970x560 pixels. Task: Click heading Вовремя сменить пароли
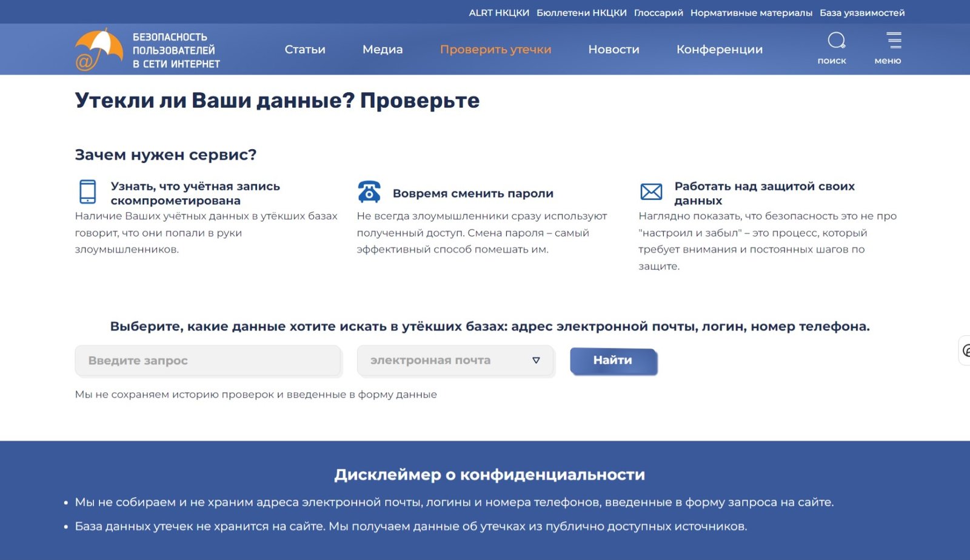coord(473,193)
